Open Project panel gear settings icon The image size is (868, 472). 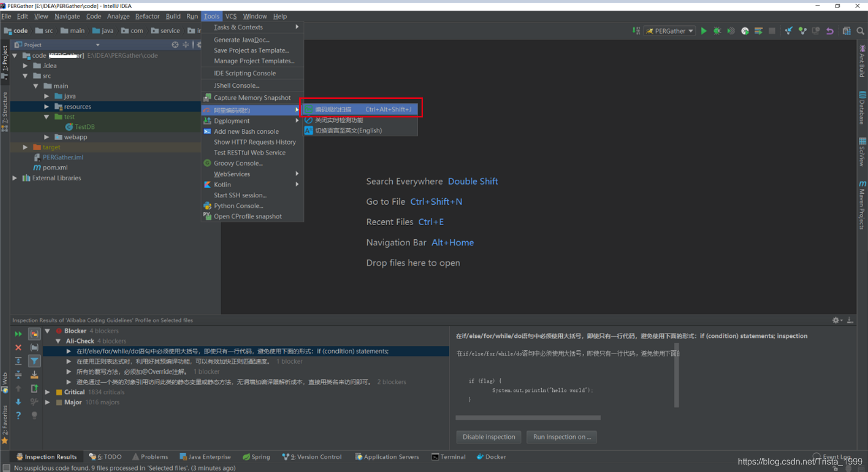point(199,45)
